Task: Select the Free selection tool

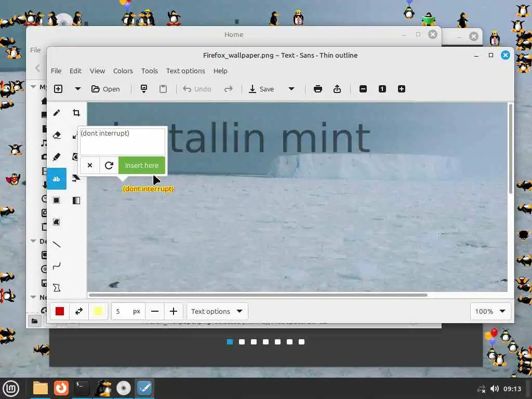Action: coord(57,222)
